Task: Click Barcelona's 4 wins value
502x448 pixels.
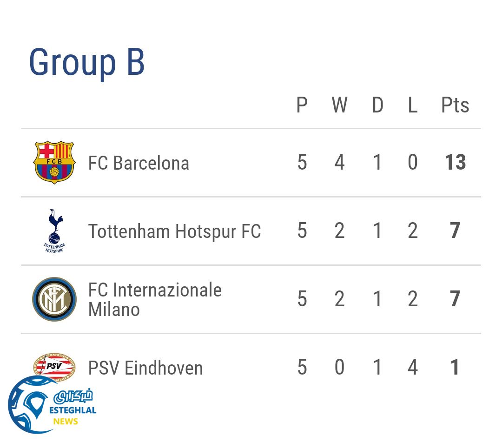Action: 339,163
